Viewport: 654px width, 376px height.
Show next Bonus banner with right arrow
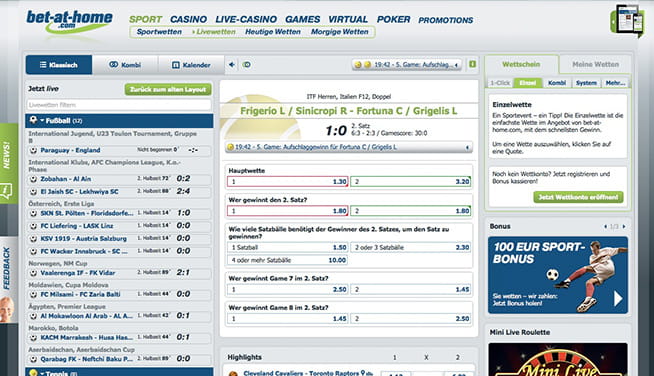624,227
